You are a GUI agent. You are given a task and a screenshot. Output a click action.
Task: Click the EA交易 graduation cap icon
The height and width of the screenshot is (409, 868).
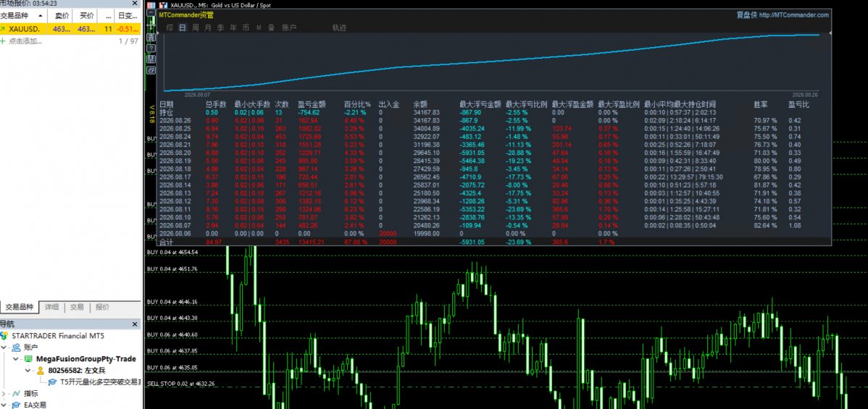(x=16, y=405)
